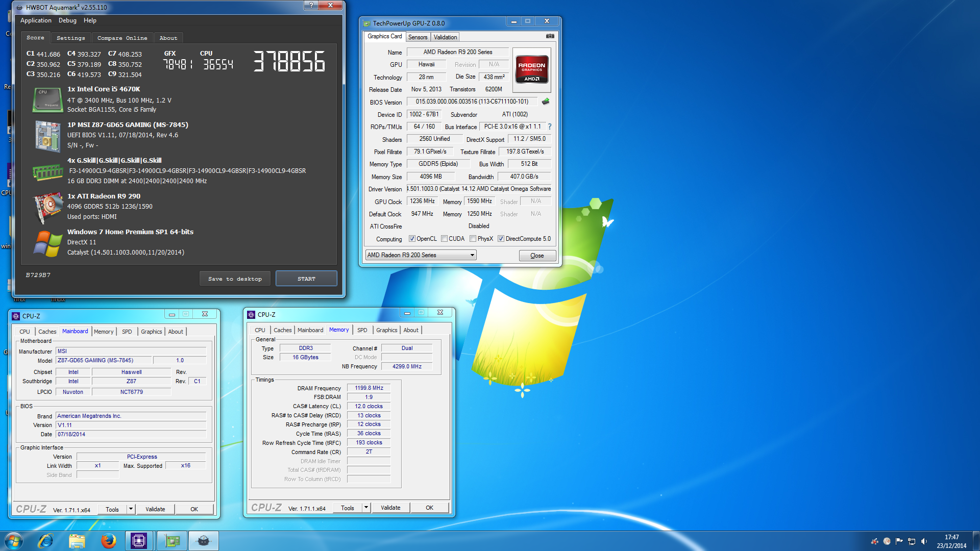Click the GPU-Z title bar icon

click(x=366, y=23)
